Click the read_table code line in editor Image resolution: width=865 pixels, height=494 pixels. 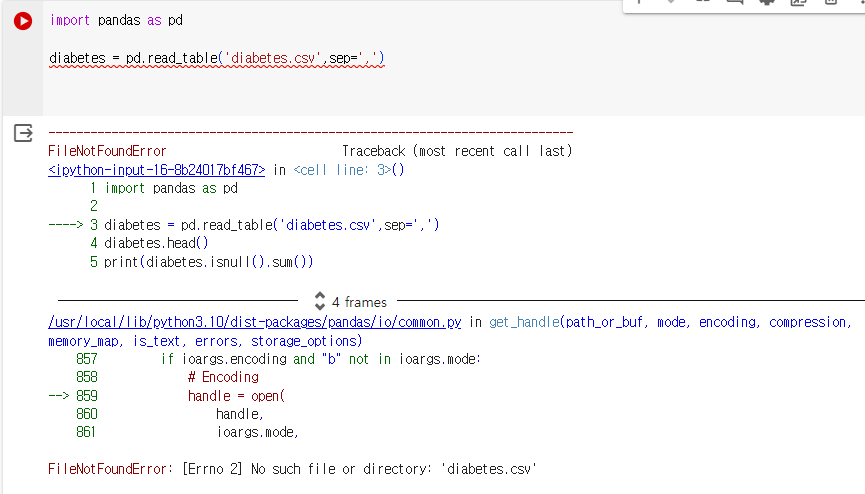pos(217,58)
